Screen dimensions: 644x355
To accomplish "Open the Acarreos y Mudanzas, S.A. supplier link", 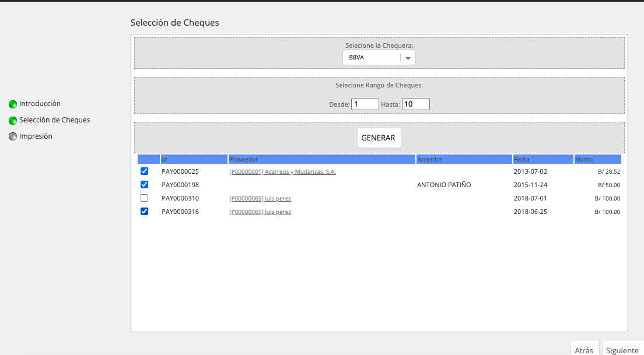I will click(x=282, y=171).
